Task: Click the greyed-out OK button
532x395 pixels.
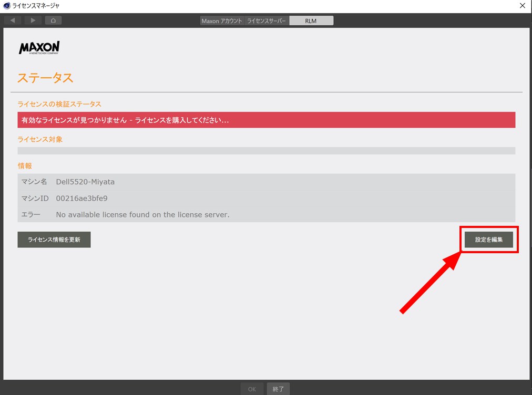Action: coord(252,389)
